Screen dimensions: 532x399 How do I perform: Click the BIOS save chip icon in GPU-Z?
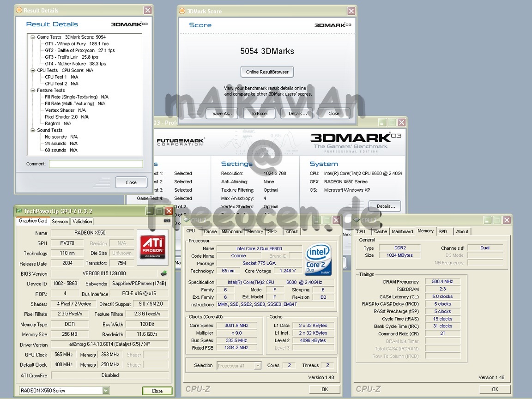(x=163, y=273)
